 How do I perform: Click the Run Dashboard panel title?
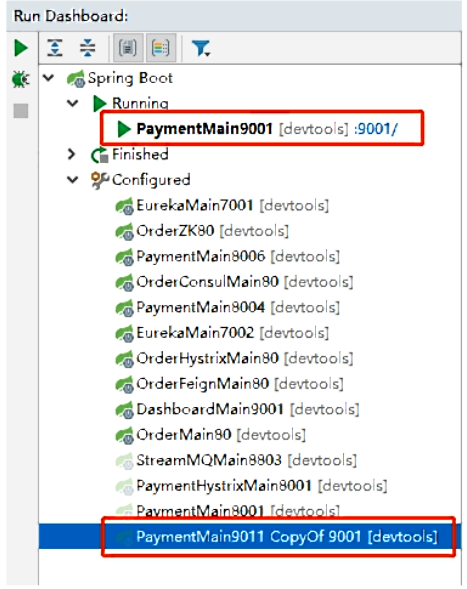click(x=71, y=16)
